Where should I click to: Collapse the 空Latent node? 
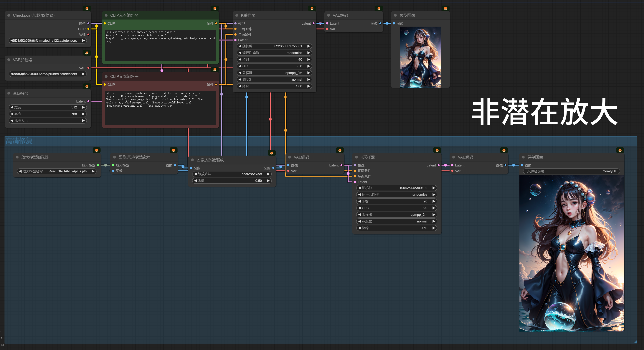pyautogui.click(x=9, y=93)
